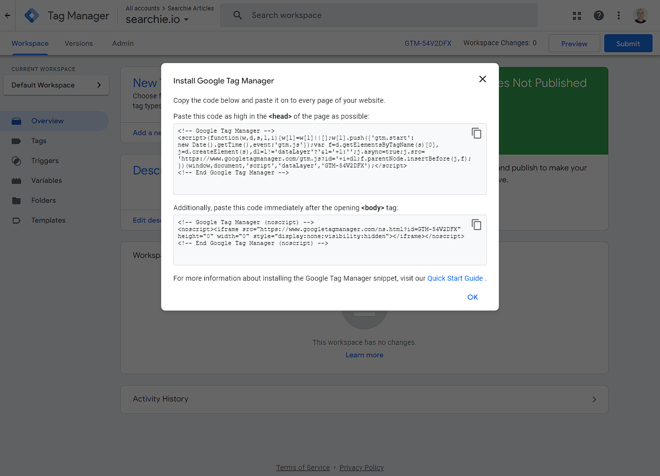Image resolution: width=660 pixels, height=476 pixels.
Task: Click the Folders folder icon
Action: tap(16, 200)
